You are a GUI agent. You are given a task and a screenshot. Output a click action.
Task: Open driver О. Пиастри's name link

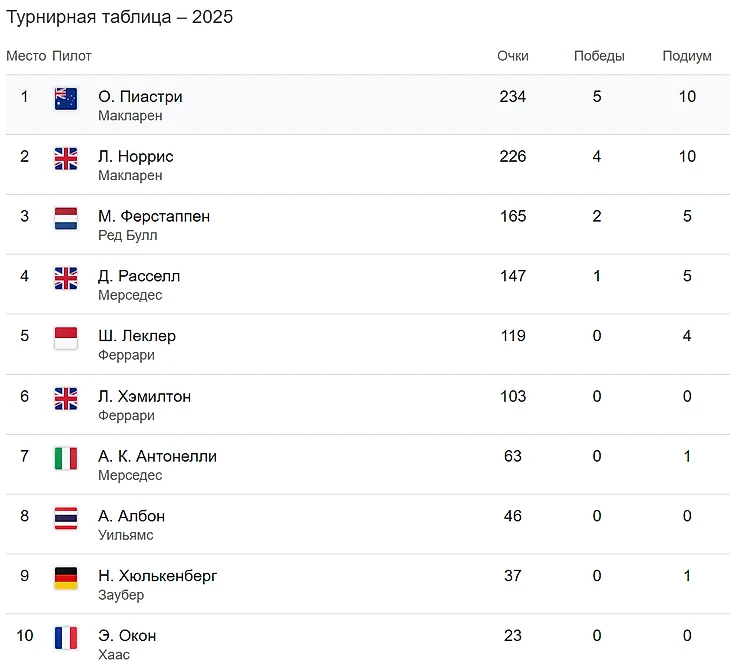pos(140,97)
